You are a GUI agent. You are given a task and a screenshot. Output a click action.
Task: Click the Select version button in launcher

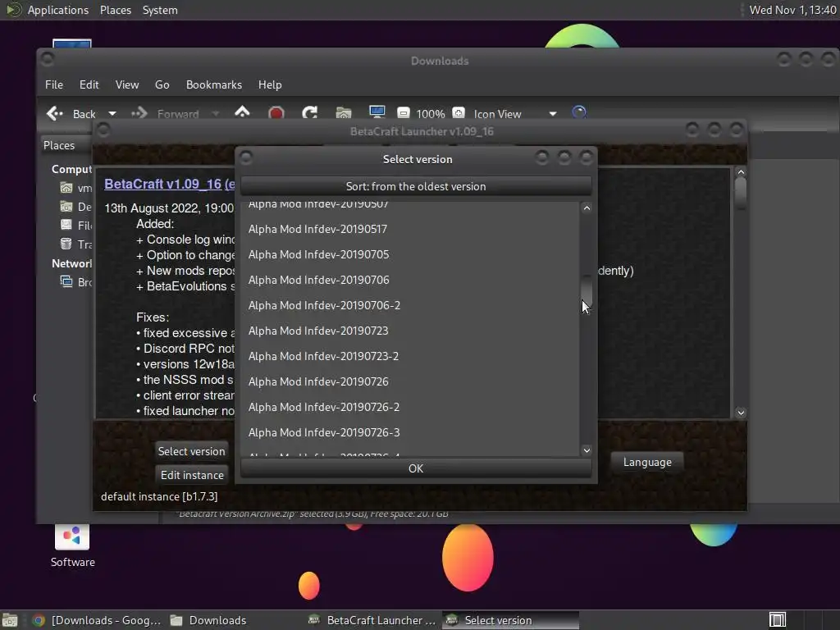[x=191, y=451]
